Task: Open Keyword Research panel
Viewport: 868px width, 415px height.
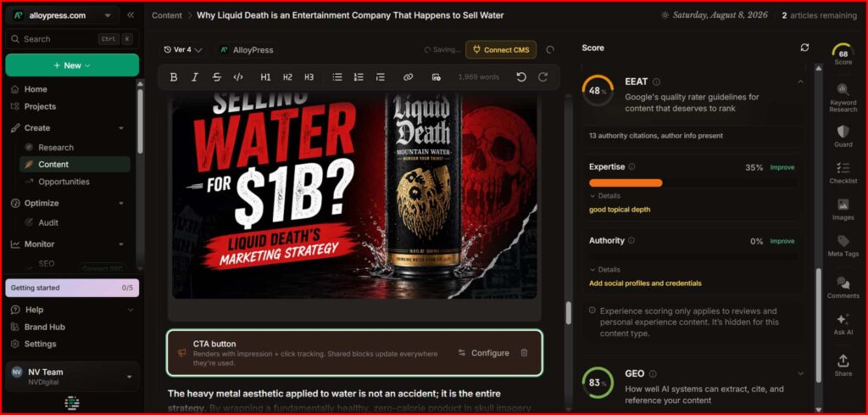Action: tap(843, 98)
